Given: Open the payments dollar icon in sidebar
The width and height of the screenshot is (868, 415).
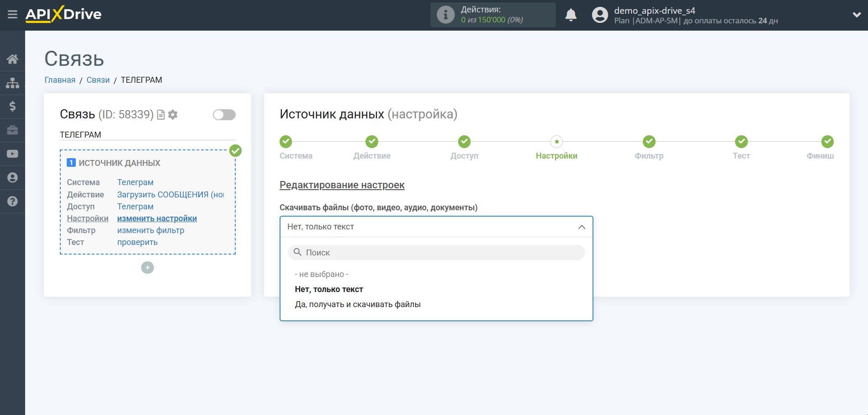Looking at the screenshot, I should pos(12,106).
